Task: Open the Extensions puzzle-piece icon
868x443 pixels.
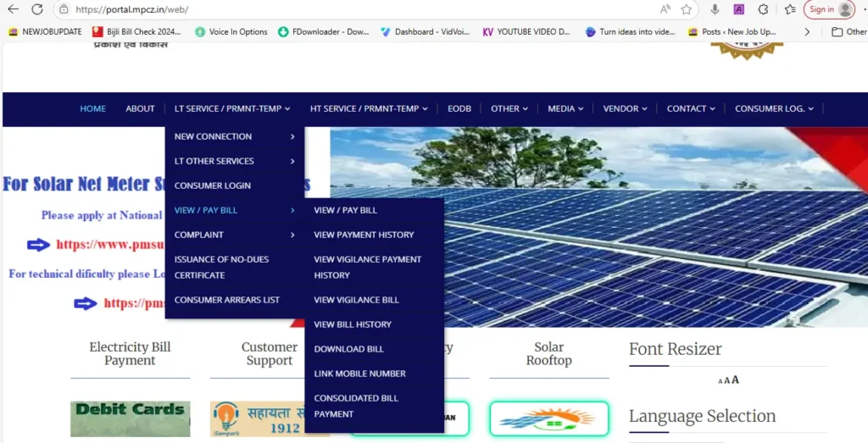Action: click(764, 9)
